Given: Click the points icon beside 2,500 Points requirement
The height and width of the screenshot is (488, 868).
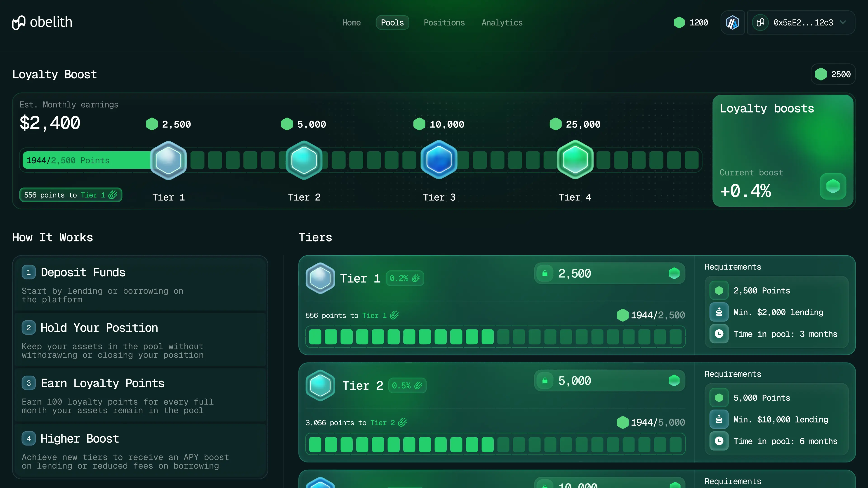Looking at the screenshot, I should (x=719, y=290).
